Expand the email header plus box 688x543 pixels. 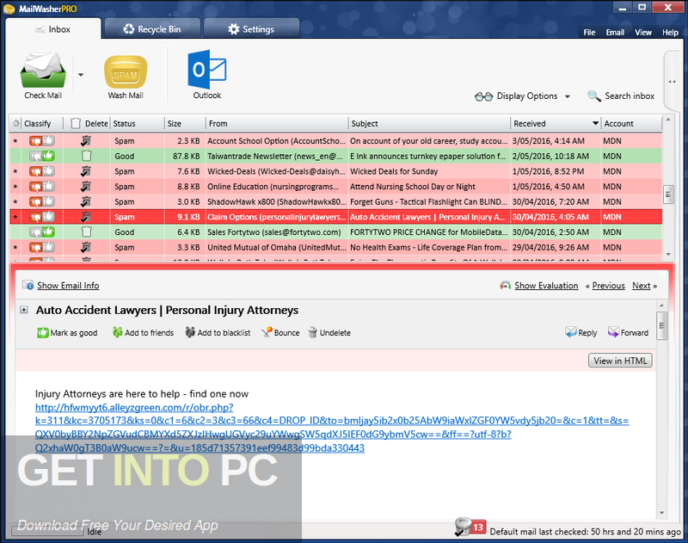click(24, 310)
